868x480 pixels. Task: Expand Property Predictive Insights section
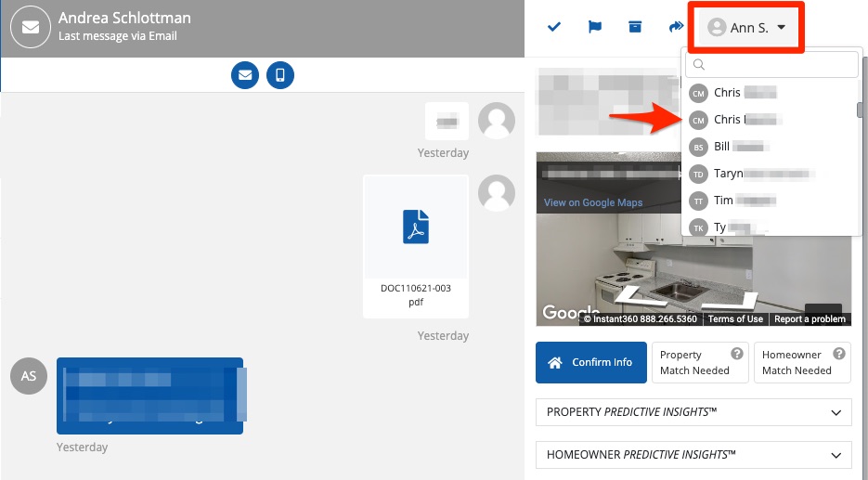(x=693, y=412)
